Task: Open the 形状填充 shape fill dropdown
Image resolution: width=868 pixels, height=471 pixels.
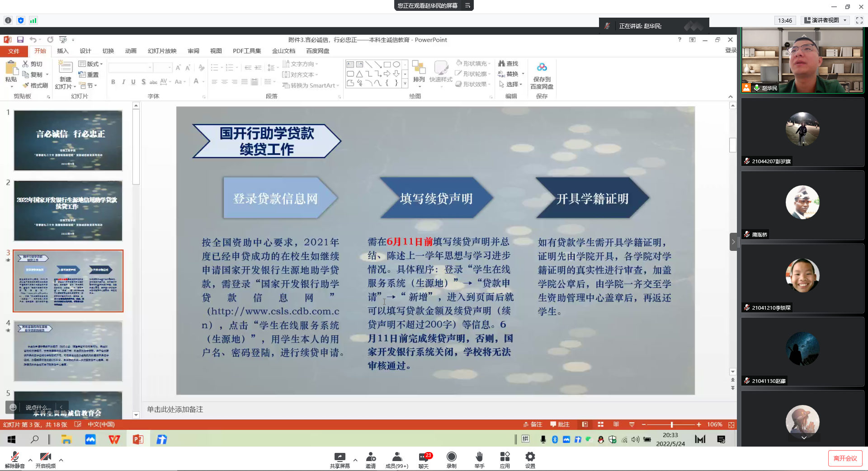Action: tap(473, 63)
